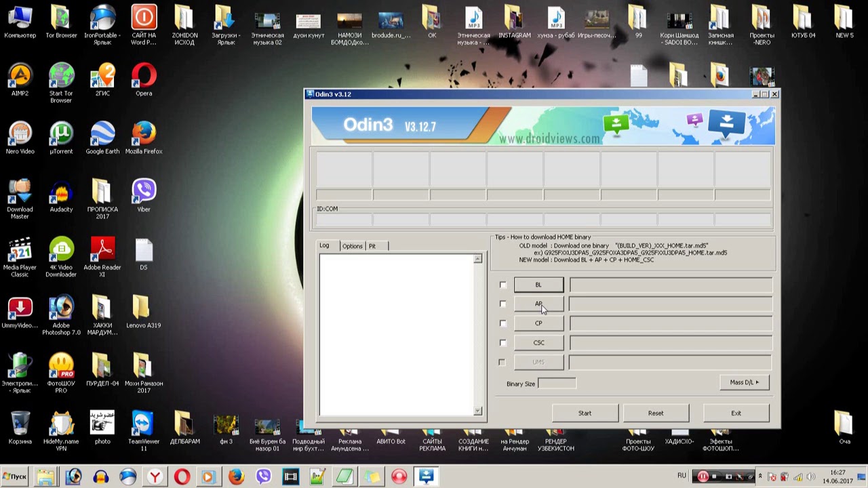Tick the checkbox beside the BL button
Viewport: 868px width, 488px height.
point(502,285)
